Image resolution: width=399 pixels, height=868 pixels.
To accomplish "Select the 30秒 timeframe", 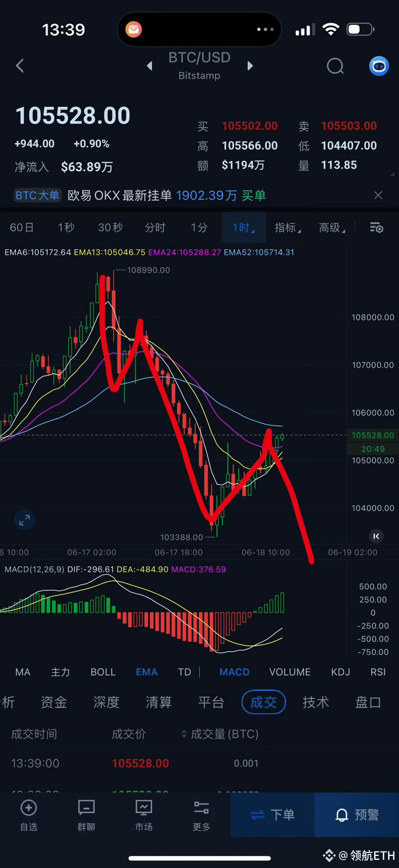I will point(111,228).
